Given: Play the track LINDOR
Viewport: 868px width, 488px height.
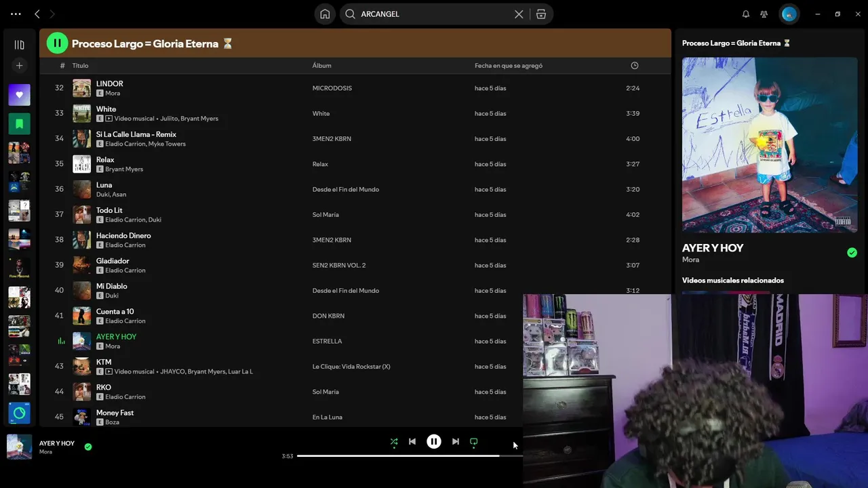Looking at the screenshot, I should click(x=109, y=83).
